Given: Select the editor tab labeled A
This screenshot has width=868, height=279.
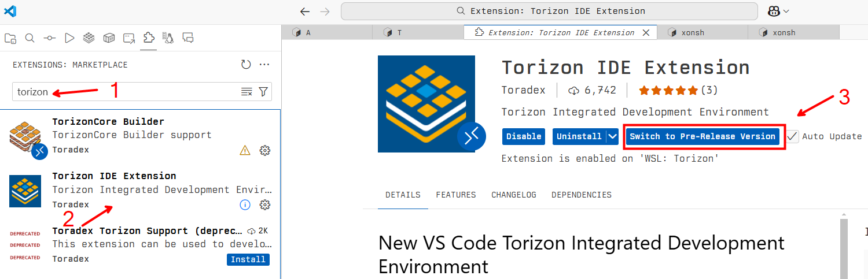Looking at the screenshot, I should pos(327,32).
